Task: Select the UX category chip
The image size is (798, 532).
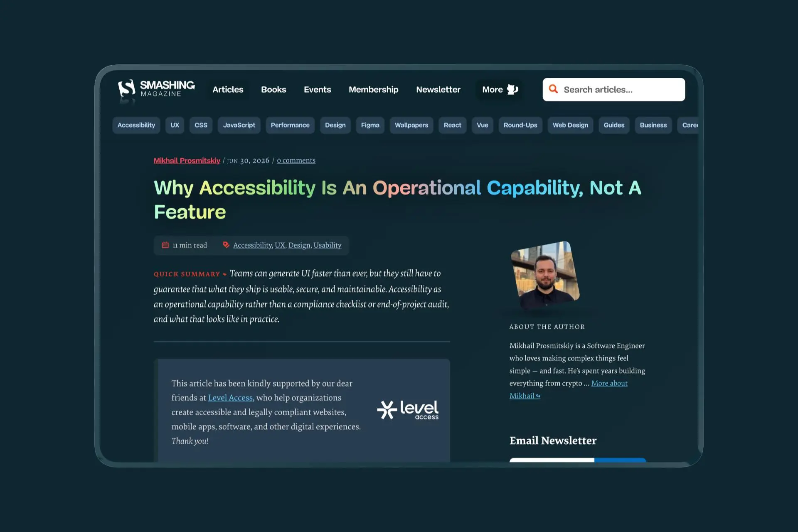Action: tap(175, 125)
